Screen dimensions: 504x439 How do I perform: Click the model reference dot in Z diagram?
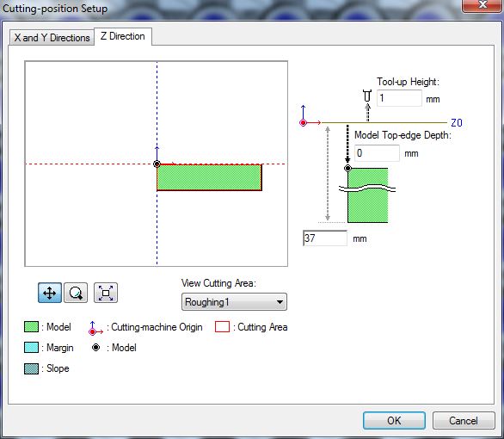[347, 168]
